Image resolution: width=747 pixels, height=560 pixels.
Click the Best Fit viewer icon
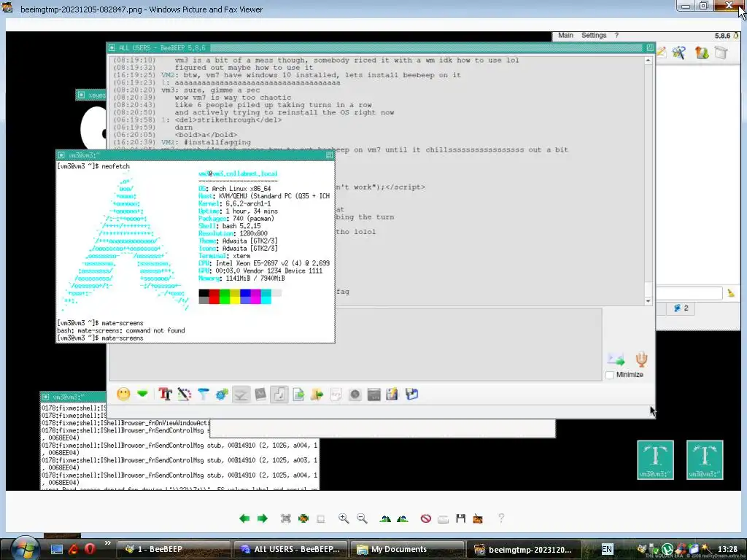(285, 518)
